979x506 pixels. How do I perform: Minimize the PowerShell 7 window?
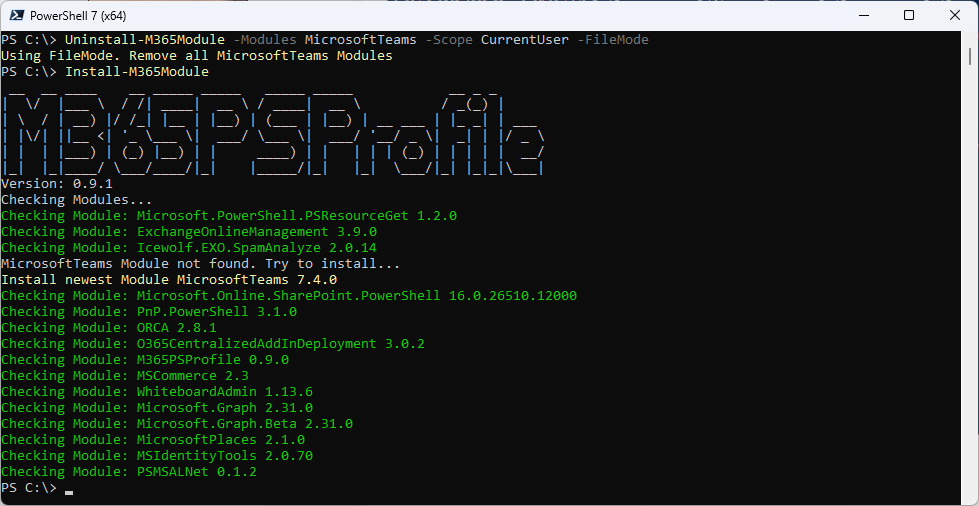[x=863, y=15]
